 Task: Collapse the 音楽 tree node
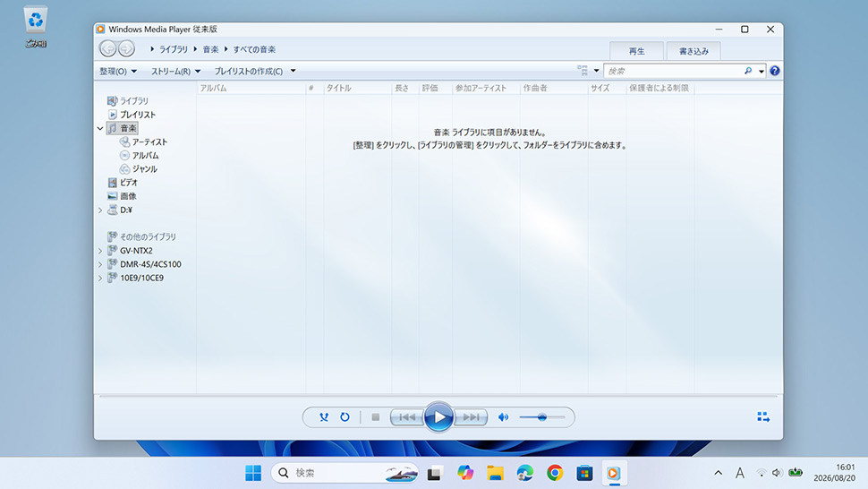point(100,128)
